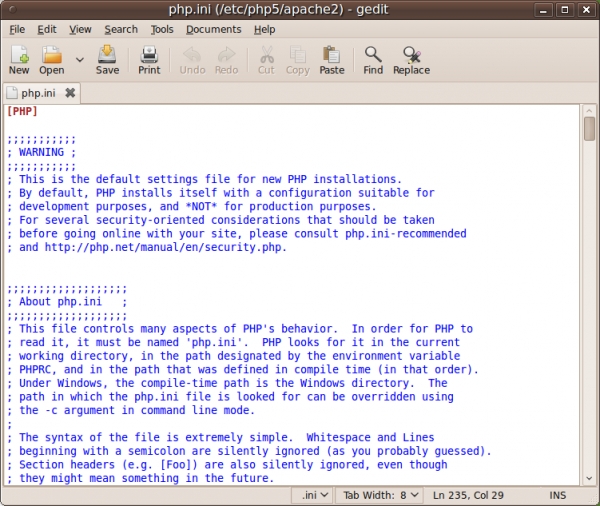
Task: Close the php.ini tab
Action: pos(70,93)
